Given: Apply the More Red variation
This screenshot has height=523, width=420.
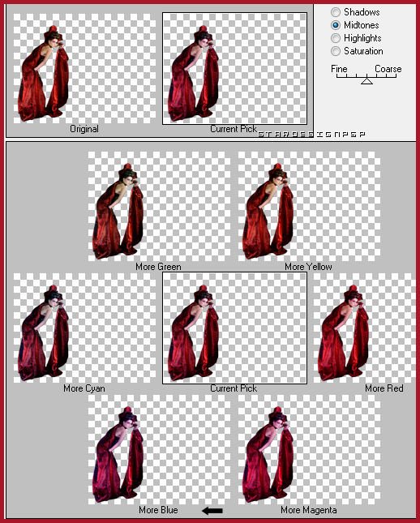Looking at the screenshot, I should click(365, 328).
